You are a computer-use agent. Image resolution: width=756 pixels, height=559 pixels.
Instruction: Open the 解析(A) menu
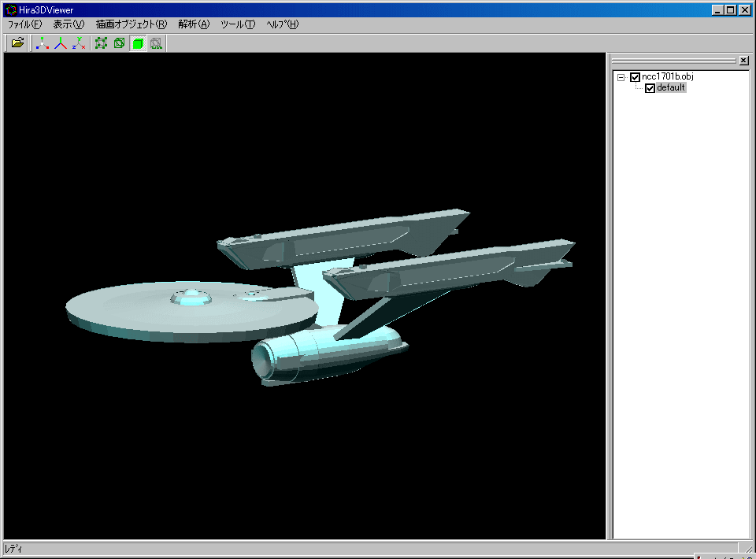(194, 24)
